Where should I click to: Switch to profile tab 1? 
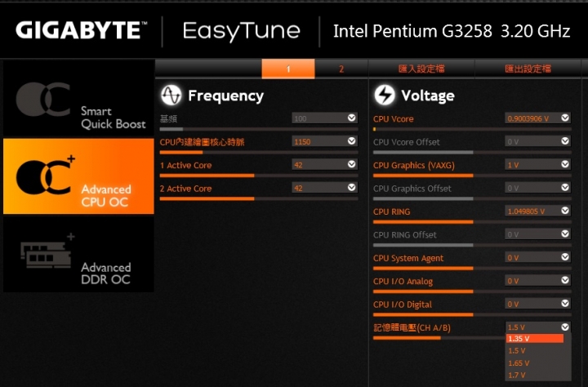point(288,69)
